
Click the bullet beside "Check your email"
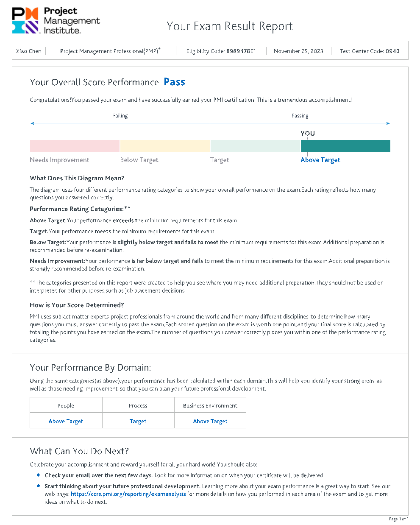(39, 475)
